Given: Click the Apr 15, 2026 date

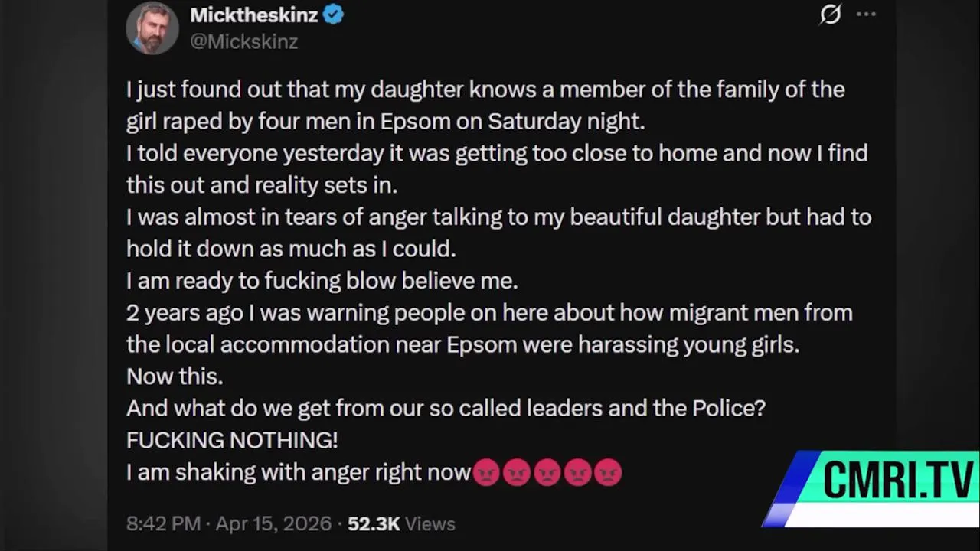Looking at the screenshot, I should [273, 524].
